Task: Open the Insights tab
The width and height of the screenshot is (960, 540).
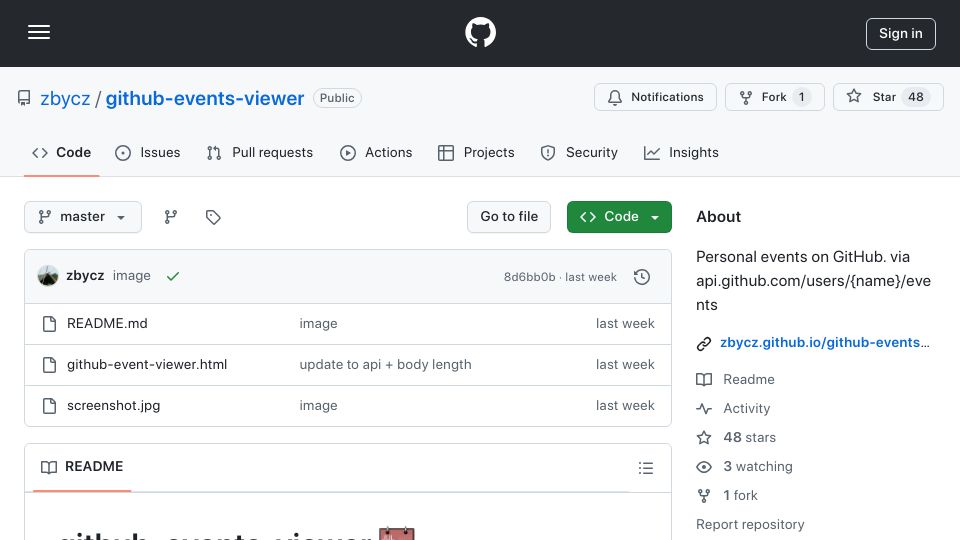Action: pyautogui.click(x=681, y=152)
